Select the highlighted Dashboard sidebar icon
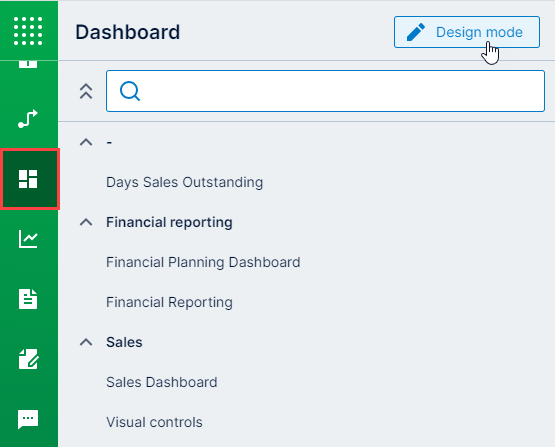This screenshot has width=555, height=447. 28,179
